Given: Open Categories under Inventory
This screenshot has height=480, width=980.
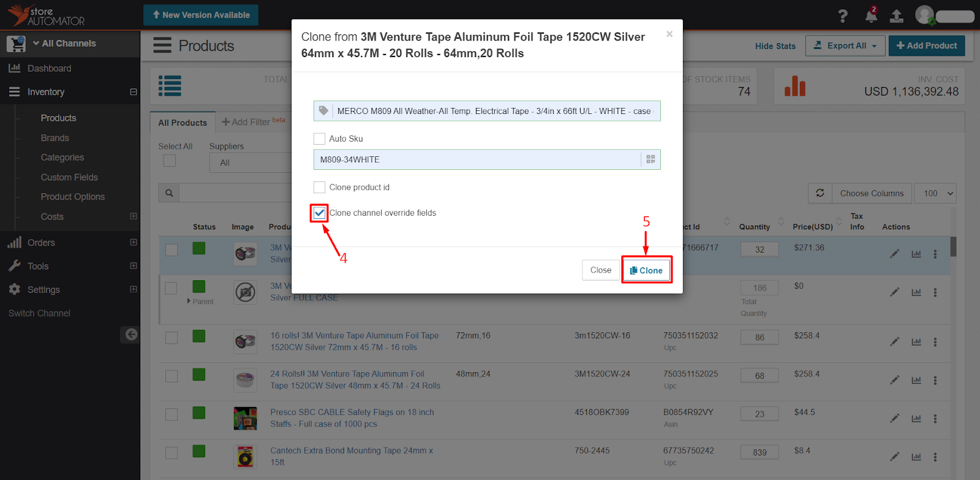Looking at the screenshot, I should click(x=62, y=158).
